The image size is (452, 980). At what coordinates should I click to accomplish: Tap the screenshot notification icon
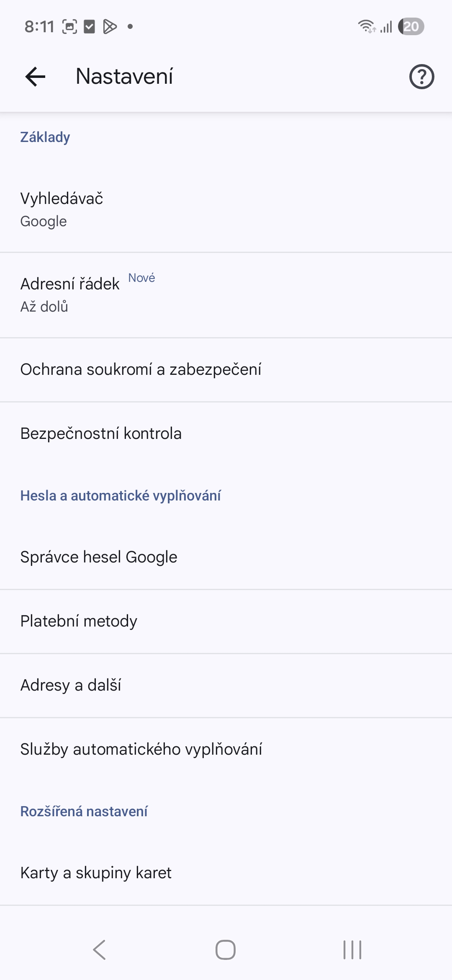click(69, 26)
